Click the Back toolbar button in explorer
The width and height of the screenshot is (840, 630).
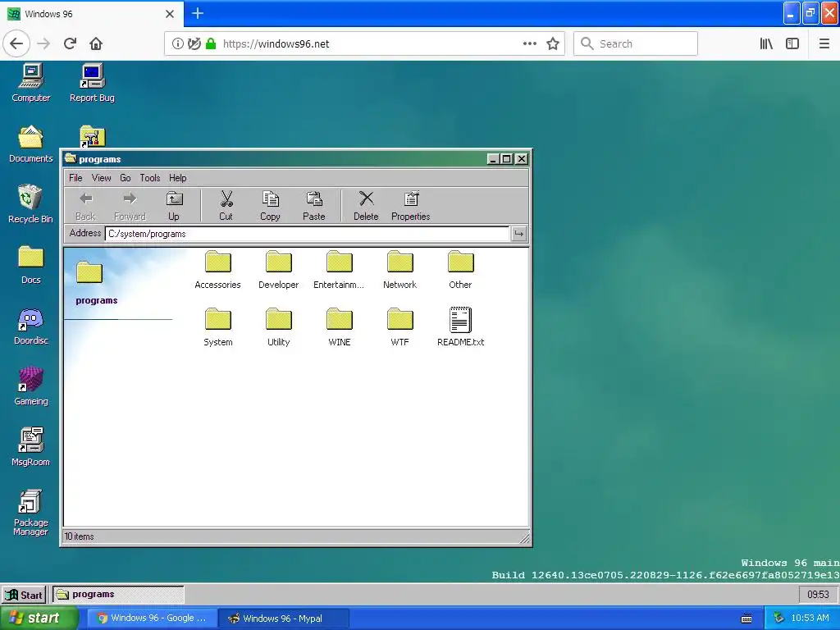[x=85, y=206]
